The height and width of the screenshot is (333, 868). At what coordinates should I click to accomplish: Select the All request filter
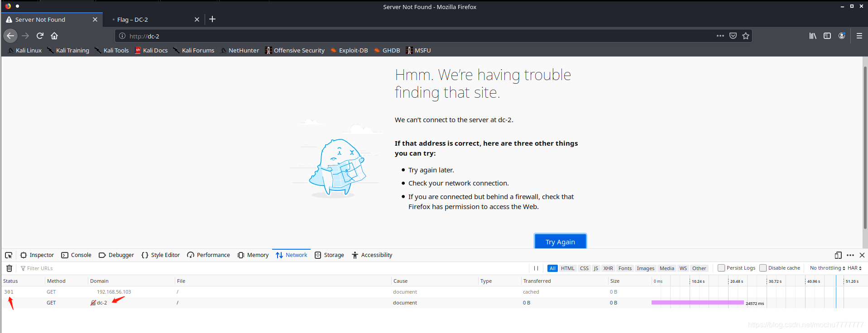click(552, 268)
